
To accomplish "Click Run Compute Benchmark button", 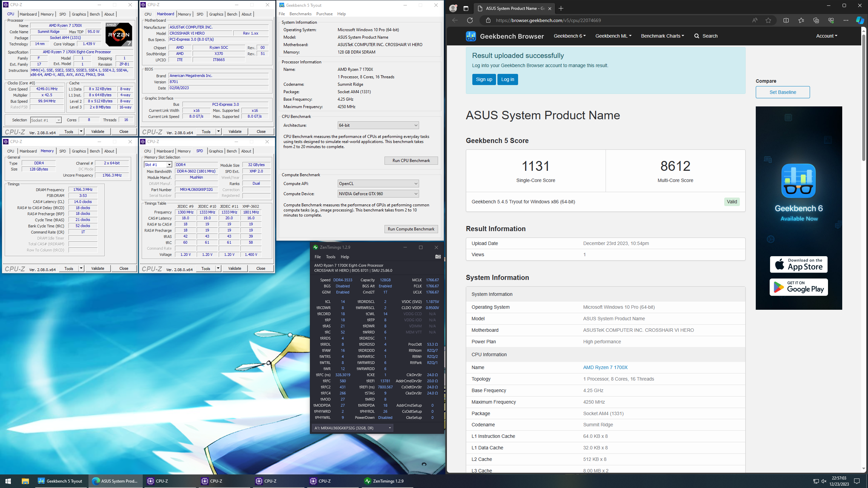I will click(x=411, y=229).
